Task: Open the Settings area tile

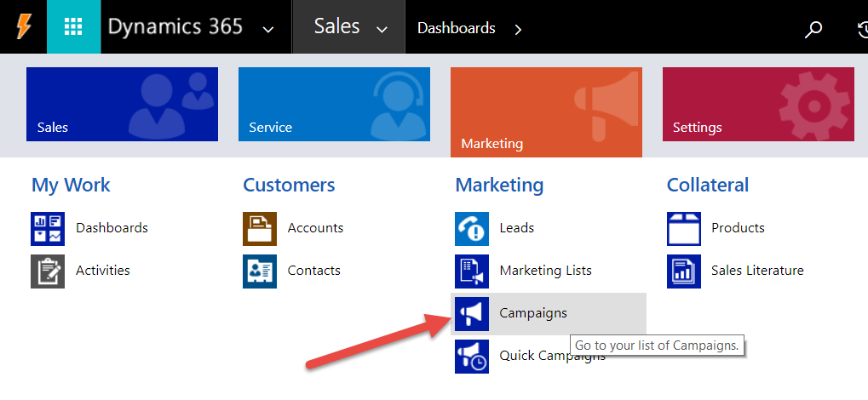Action: [x=758, y=104]
